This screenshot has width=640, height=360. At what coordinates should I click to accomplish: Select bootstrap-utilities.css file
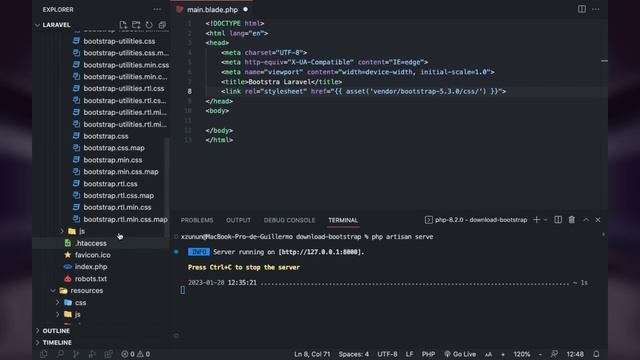click(119, 41)
